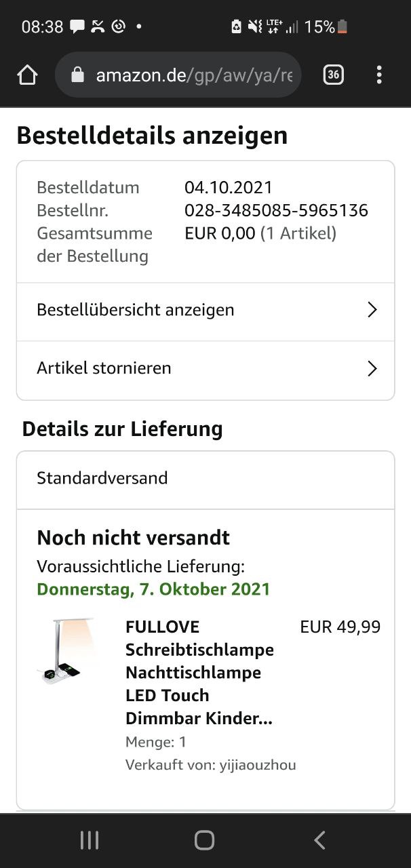Tap the Android recent apps button
Viewport: 411px width, 868px height.
(x=90, y=840)
